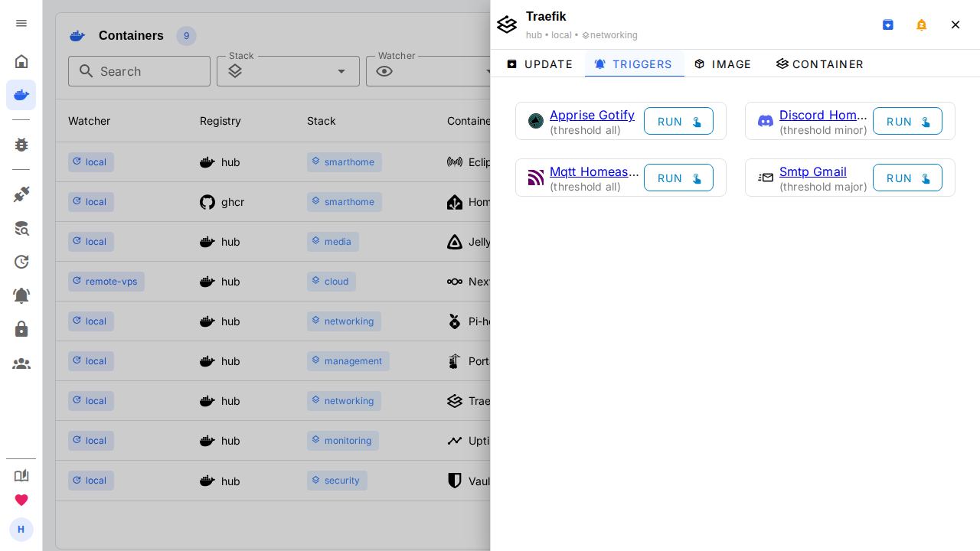
Task: Click the container Search input field
Action: [x=139, y=71]
